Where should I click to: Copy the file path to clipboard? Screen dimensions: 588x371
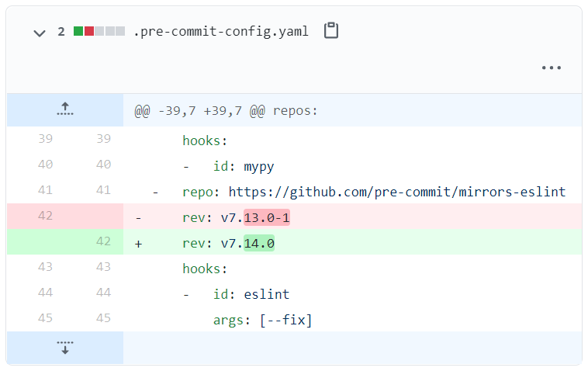[331, 30]
